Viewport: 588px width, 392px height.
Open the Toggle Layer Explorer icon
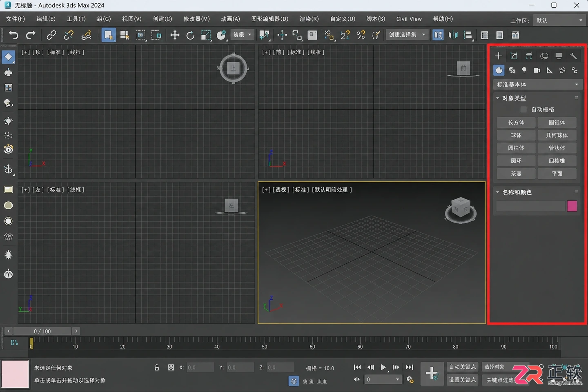(499, 35)
